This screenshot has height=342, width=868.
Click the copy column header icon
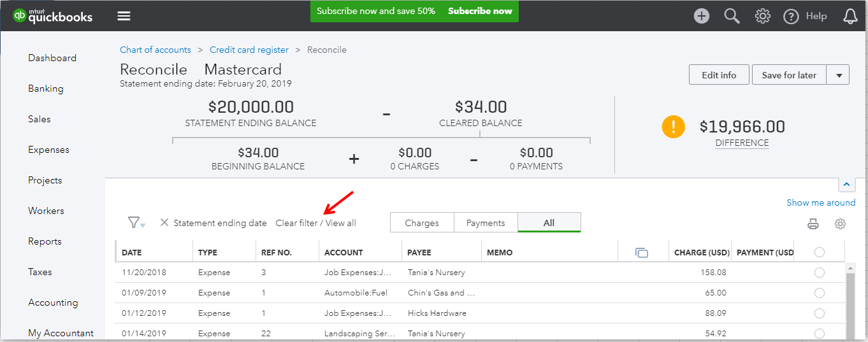[x=642, y=253]
